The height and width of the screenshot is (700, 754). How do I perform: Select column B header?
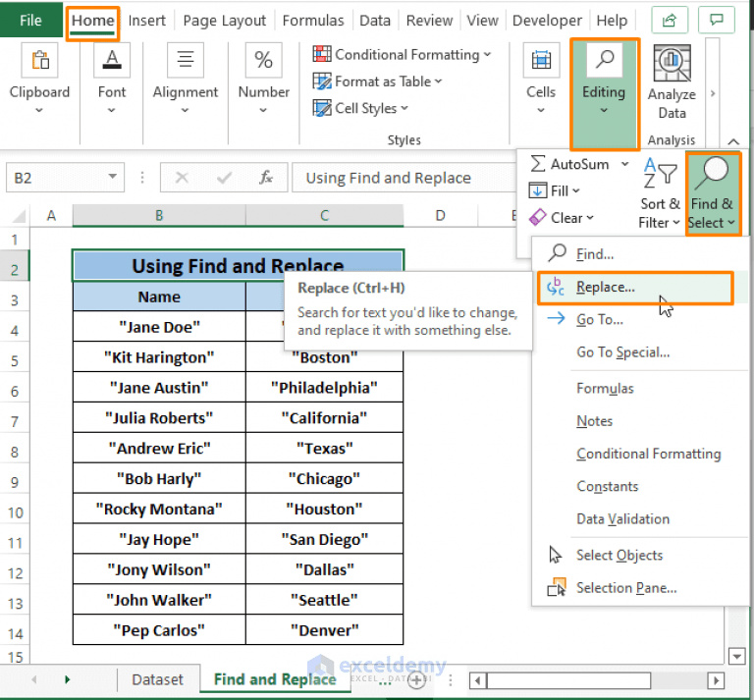159,215
